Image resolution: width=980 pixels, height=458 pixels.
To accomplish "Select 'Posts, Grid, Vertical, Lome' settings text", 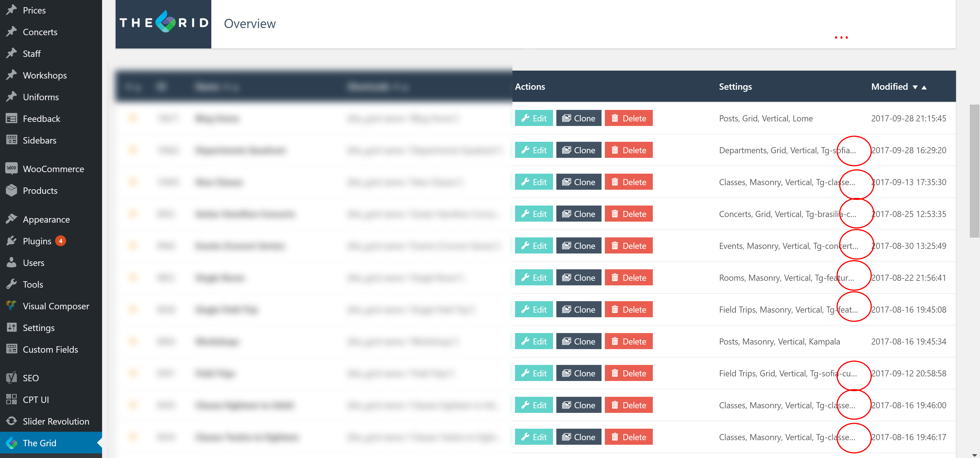I will tap(765, 119).
